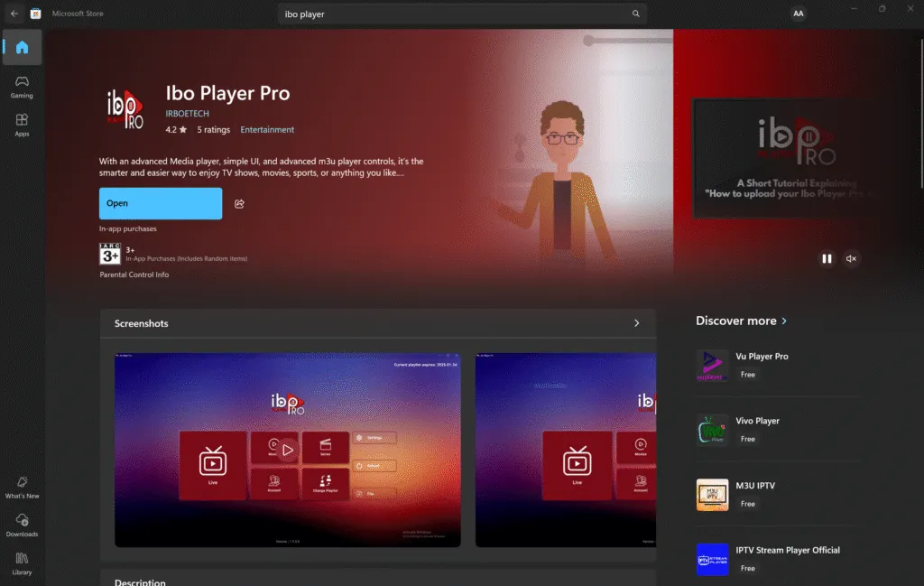
Task: Select IPTV Stream Player Official title
Action: point(787,550)
